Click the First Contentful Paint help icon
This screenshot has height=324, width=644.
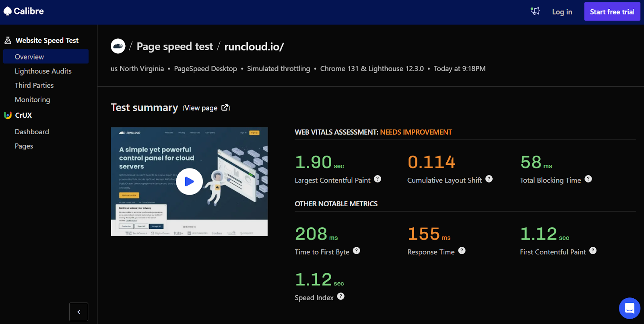593,250
